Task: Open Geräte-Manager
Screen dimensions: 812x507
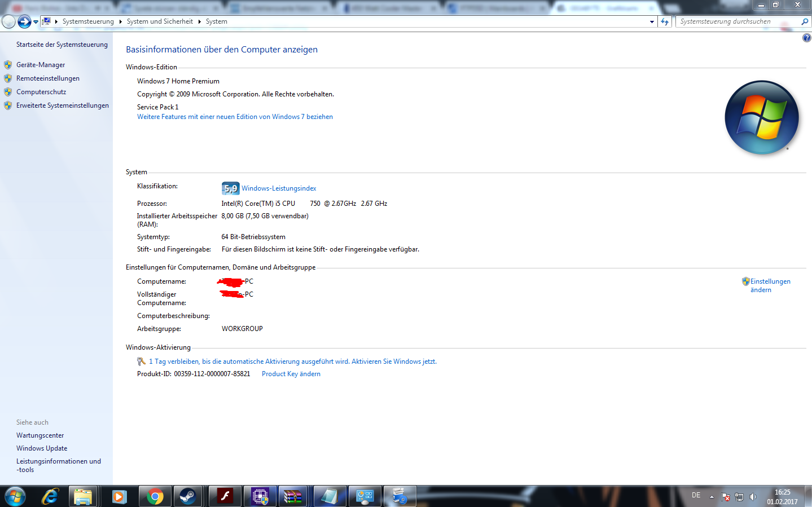Action: click(x=41, y=65)
